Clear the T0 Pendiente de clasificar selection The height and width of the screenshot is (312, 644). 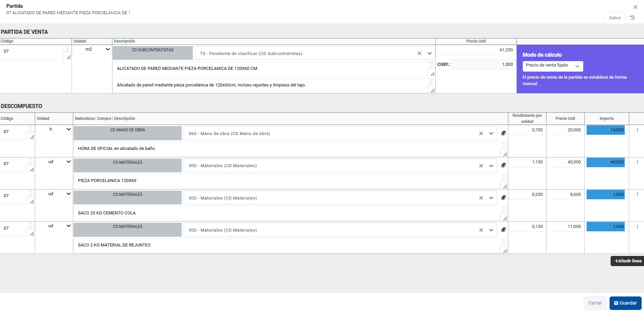pos(420,53)
